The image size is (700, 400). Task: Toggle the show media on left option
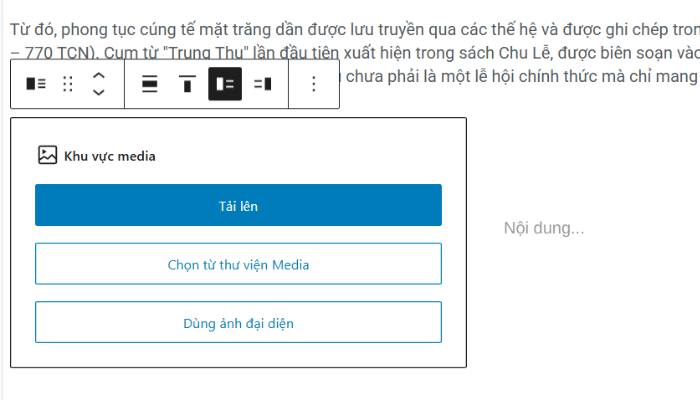(225, 84)
